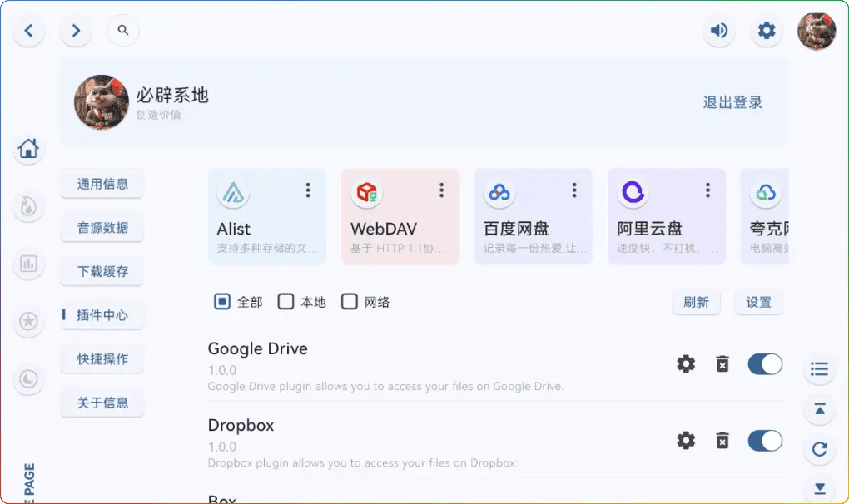Open Google Drive plugin settings gear
Screen dimensions: 849x504
pyautogui.click(x=685, y=363)
